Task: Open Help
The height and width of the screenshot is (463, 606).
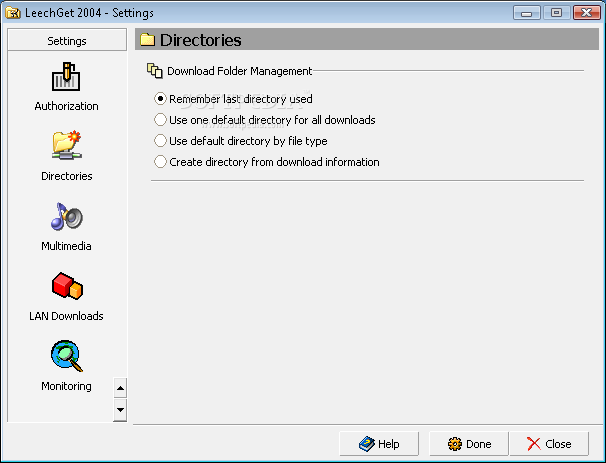Action: [379, 444]
